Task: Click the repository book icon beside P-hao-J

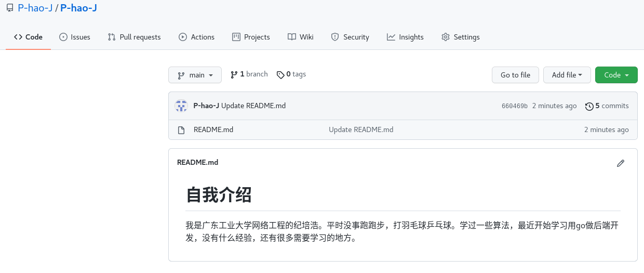Action: 10,8
